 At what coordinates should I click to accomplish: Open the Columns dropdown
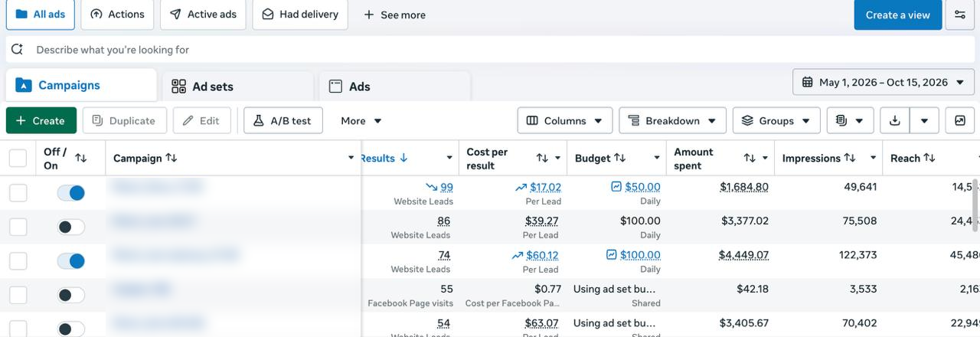coord(565,121)
